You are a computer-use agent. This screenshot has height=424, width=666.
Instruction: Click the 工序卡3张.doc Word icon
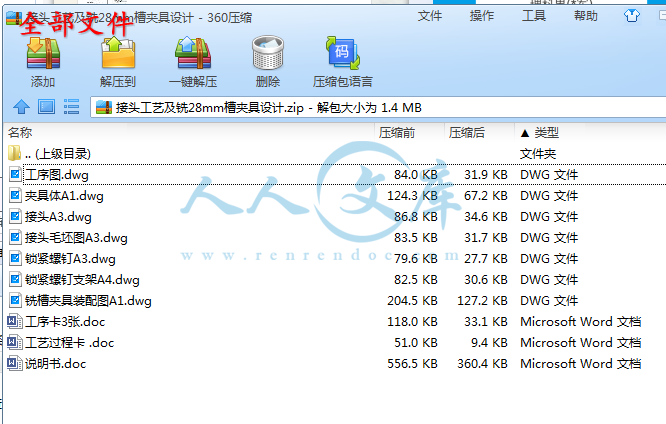15,321
